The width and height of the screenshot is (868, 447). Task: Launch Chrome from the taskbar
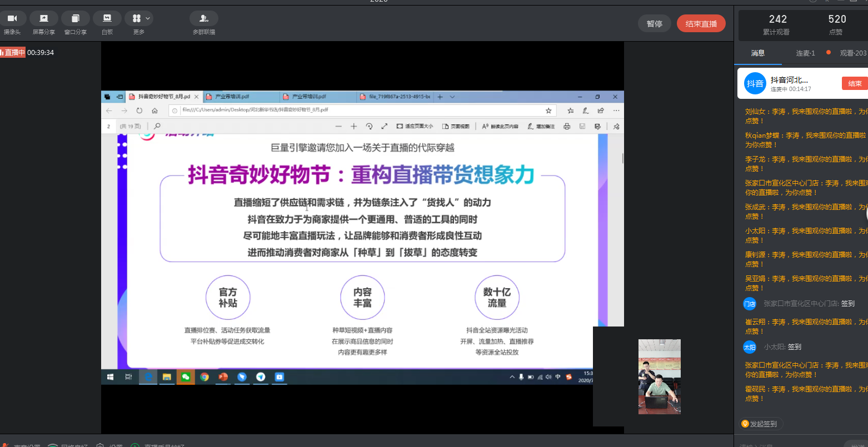[x=204, y=377]
